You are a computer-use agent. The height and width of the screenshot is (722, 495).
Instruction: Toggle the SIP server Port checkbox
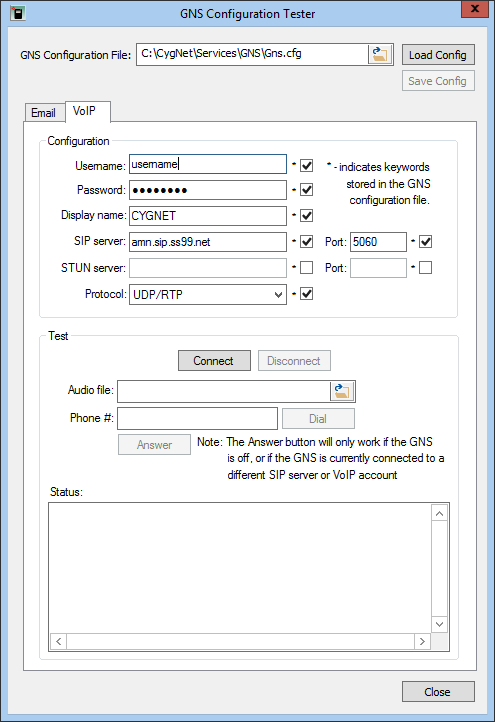425,241
